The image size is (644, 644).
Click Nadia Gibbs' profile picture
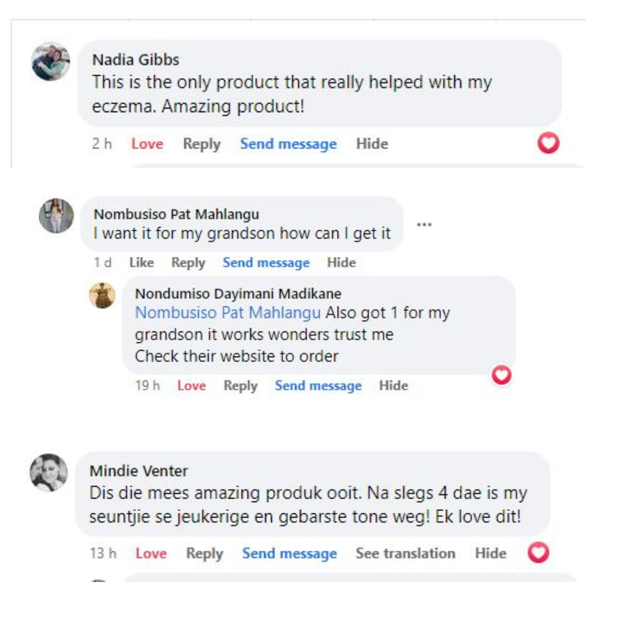pyautogui.click(x=51, y=61)
